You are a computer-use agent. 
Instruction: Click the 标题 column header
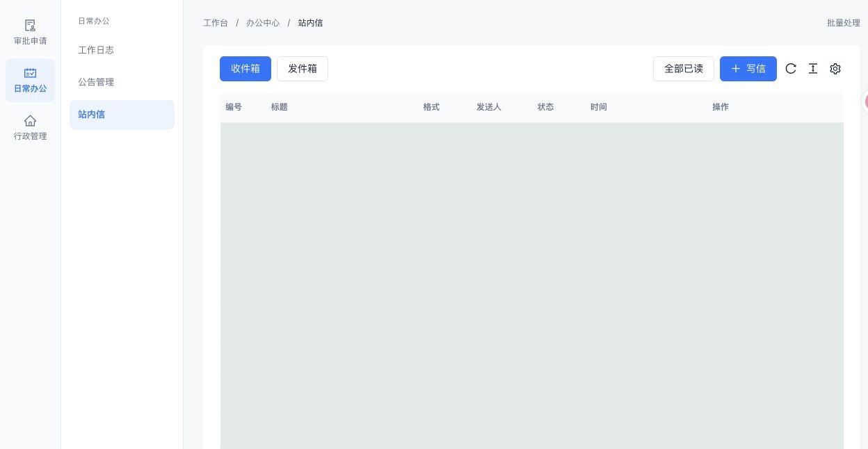(x=280, y=107)
